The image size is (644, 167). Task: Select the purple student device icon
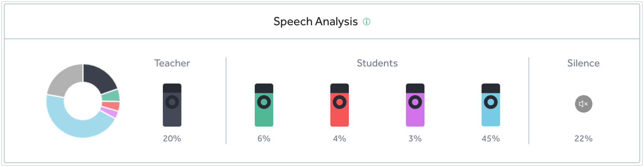(415, 105)
